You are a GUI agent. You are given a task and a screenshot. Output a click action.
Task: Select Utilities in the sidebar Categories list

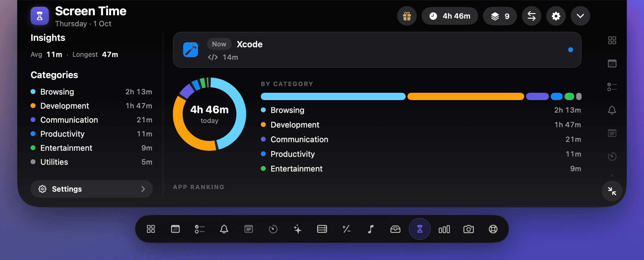92,162
